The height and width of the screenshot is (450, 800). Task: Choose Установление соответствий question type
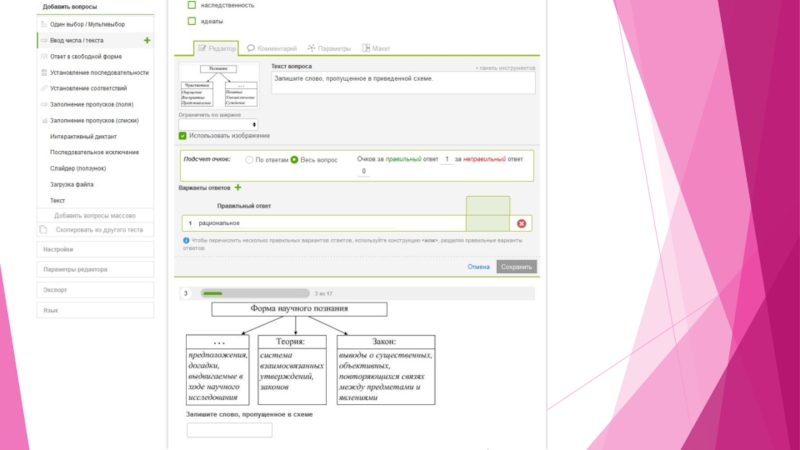[x=88, y=88]
